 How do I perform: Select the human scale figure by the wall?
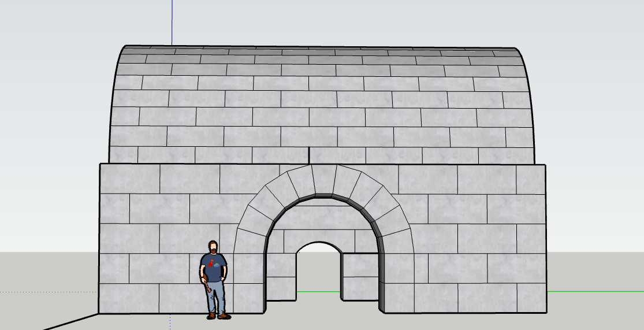pyautogui.click(x=215, y=279)
